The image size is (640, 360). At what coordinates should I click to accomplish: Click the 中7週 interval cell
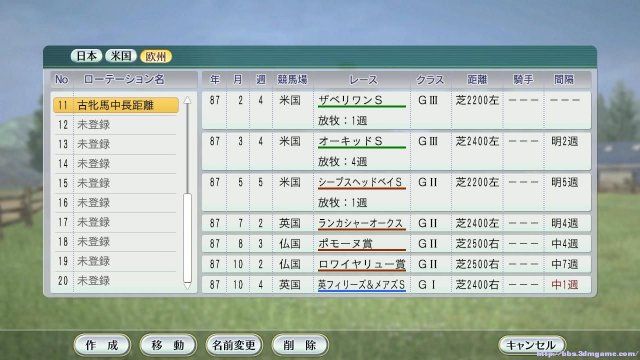564,264
